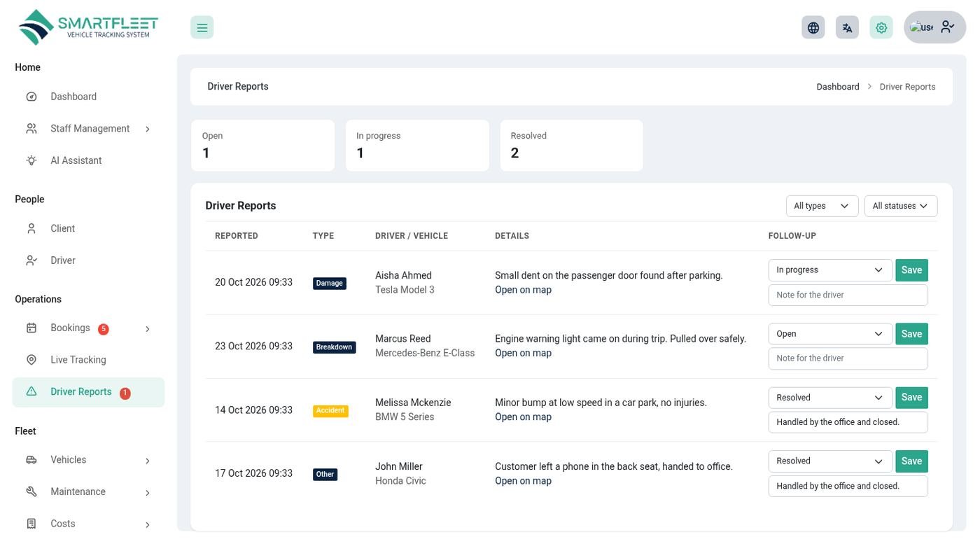The height and width of the screenshot is (544, 980).
Task: Click the Client person icon
Action: click(31, 228)
